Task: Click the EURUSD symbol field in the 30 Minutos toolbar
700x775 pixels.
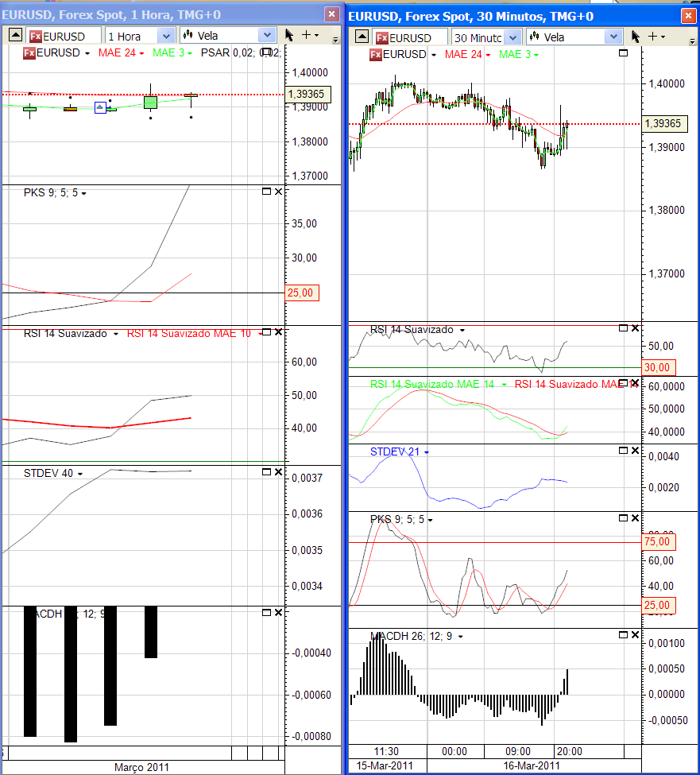Action: tap(411, 37)
